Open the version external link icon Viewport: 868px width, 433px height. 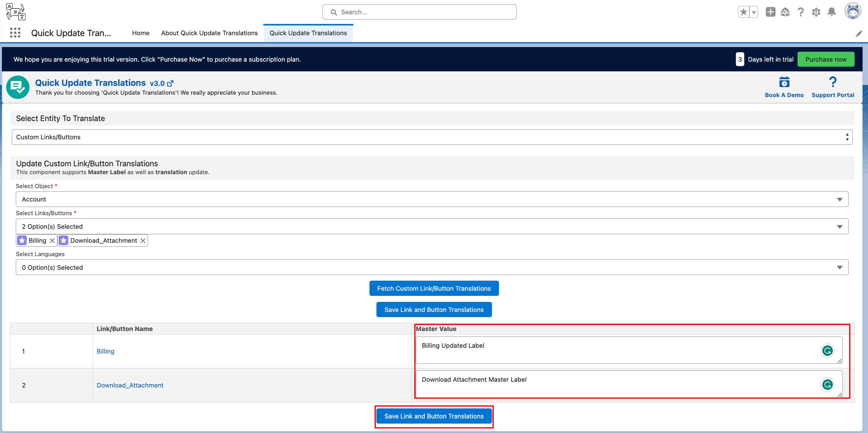pyautogui.click(x=170, y=83)
